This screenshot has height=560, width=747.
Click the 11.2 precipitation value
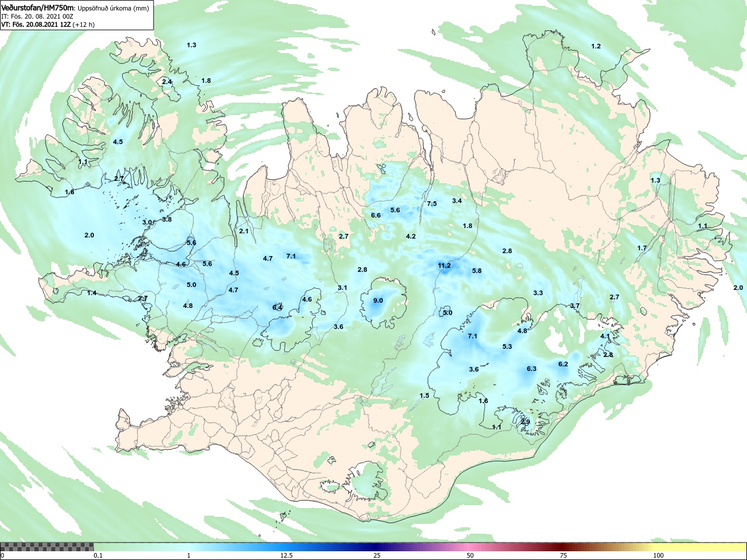pos(444,265)
